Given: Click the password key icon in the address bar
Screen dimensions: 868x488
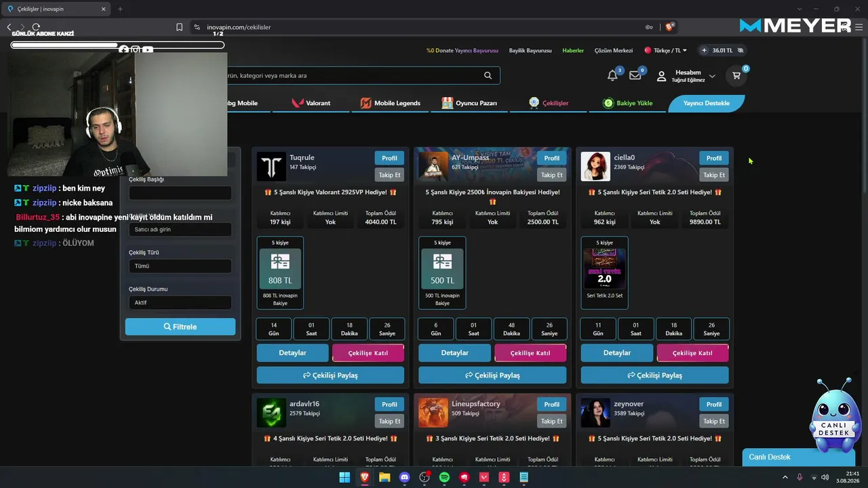Looking at the screenshot, I should pos(649,27).
